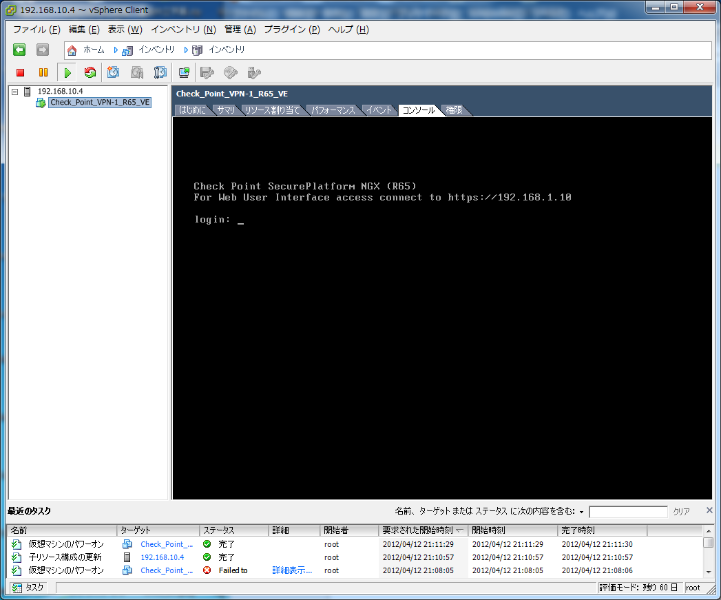The width and height of the screenshot is (721, 600).
Task: Switch to the サマリ tab
Action: point(226,110)
